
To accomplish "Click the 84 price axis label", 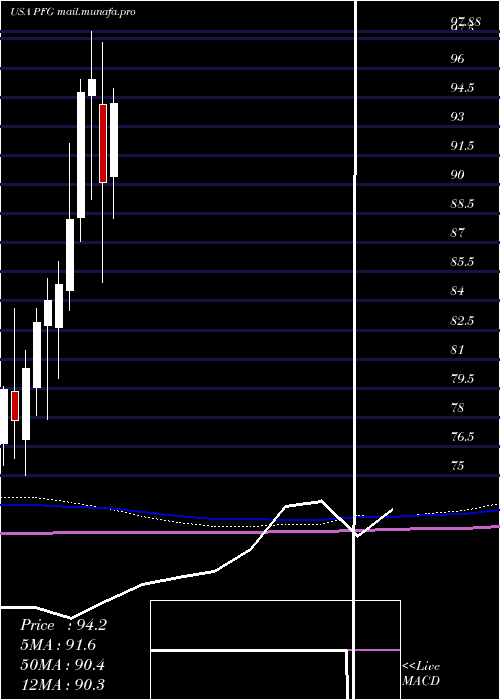I will (x=458, y=291).
